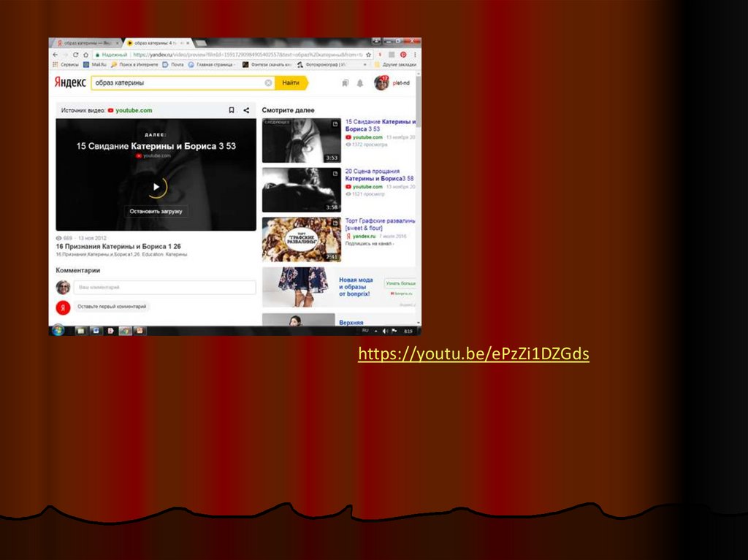Click the browser back arrow

pyautogui.click(x=56, y=55)
